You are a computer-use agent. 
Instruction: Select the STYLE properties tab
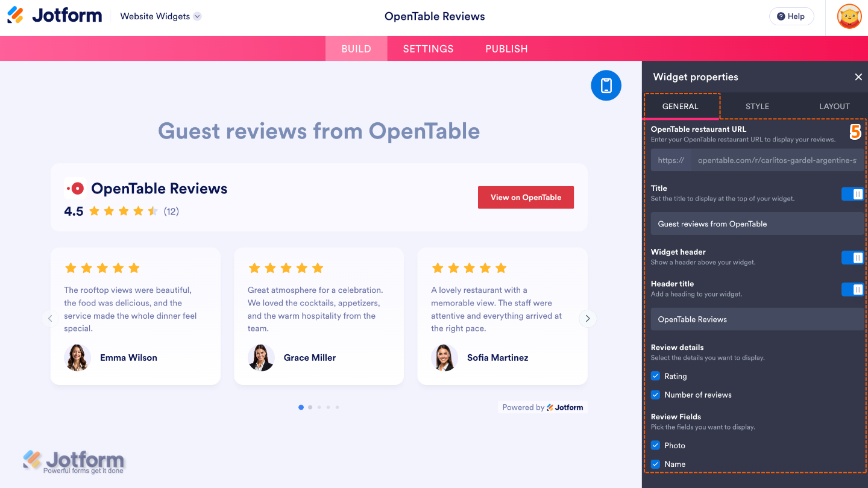(757, 106)
